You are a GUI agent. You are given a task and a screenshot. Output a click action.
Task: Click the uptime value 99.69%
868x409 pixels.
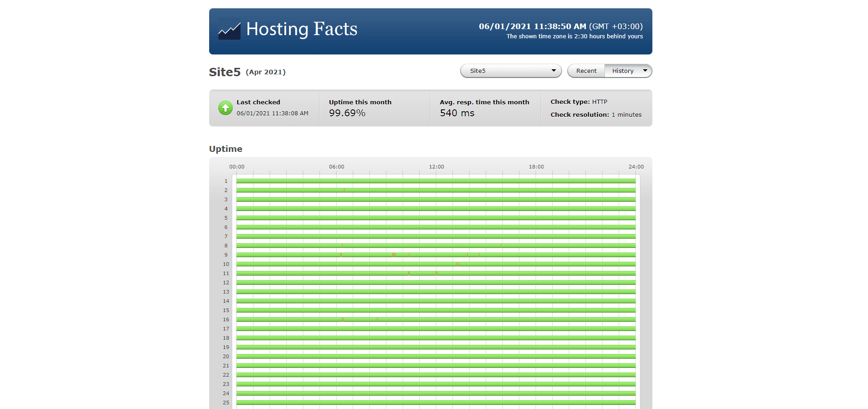pyautogui.click(x=347, y=113)
